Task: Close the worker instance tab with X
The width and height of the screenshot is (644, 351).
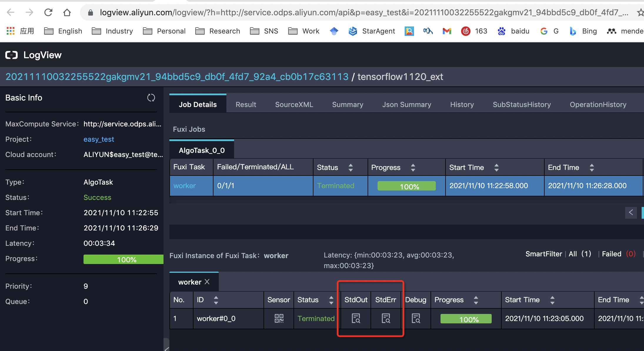Action: (207, 282)
